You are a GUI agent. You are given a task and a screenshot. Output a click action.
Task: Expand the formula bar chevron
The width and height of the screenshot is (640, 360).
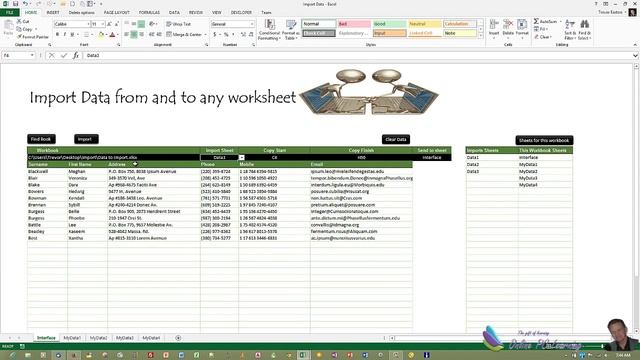635,55
